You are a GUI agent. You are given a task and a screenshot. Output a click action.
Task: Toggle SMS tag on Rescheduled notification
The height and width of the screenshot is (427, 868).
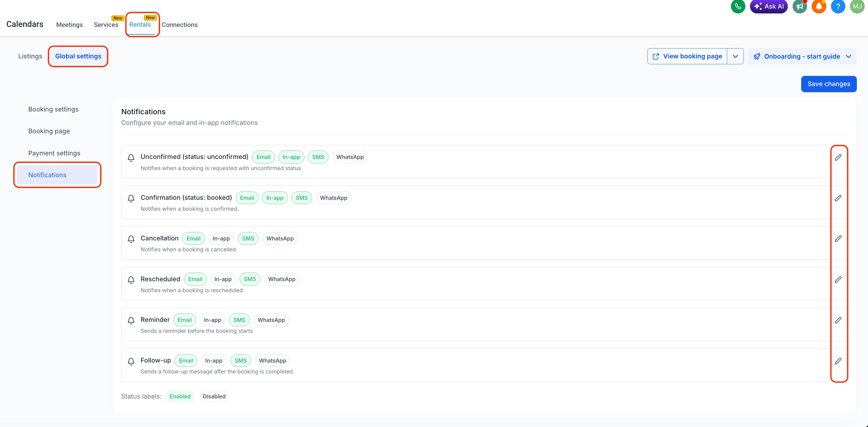pyautogui.click(x=250, y=279)
